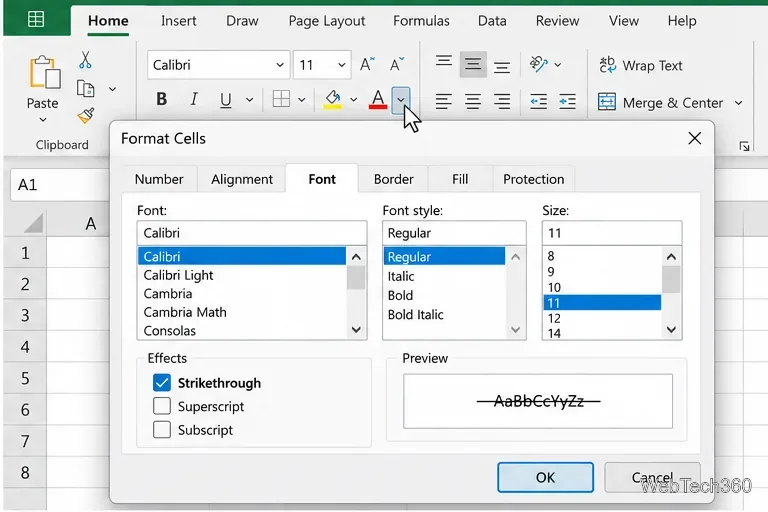Expand the Fill Color dropdown arrow
The image size is (768, 512).
(x=353, y=100)
